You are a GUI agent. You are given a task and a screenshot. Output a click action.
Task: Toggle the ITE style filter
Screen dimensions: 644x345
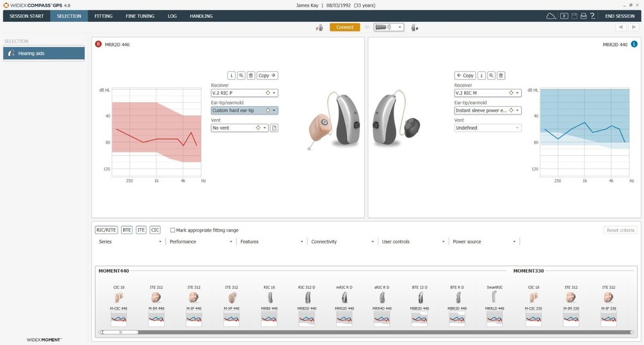pos(141,230)
